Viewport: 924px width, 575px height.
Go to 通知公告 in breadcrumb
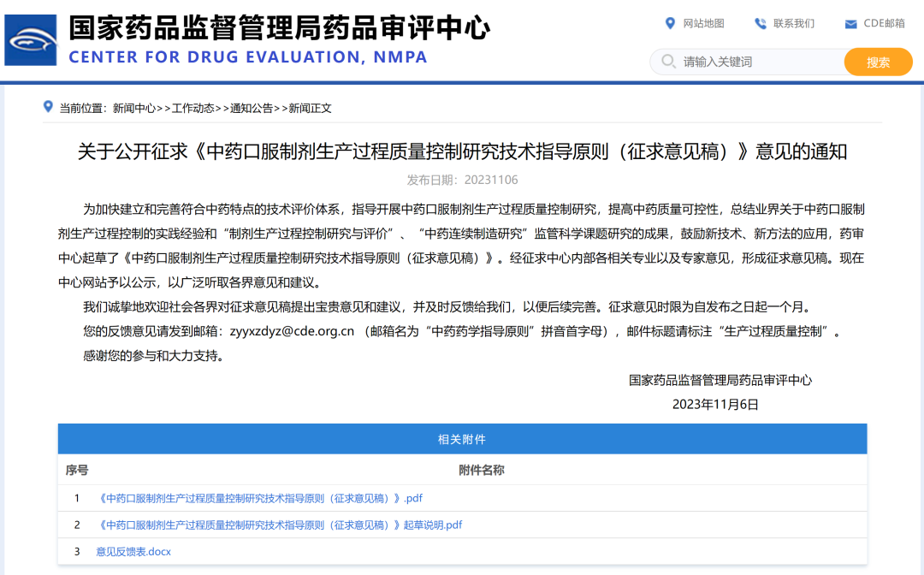pyautogui.click(x=251, y=109)
